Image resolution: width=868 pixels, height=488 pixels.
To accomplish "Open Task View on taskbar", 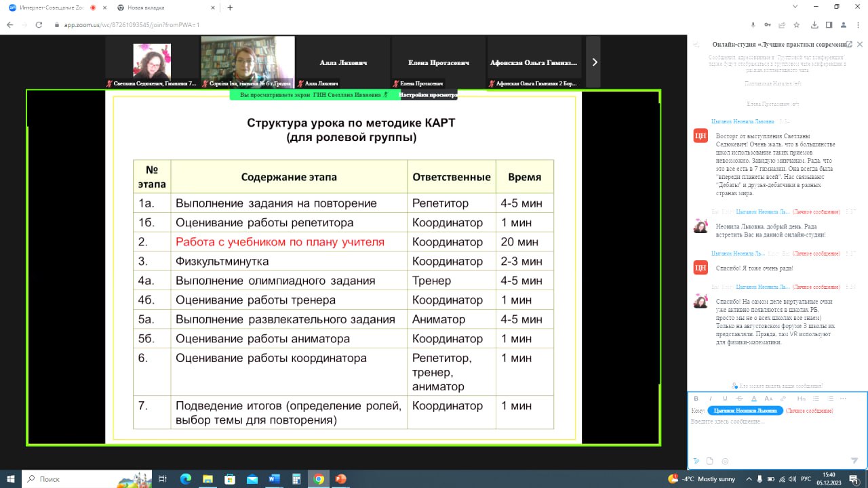I will (x=163, y=479).
